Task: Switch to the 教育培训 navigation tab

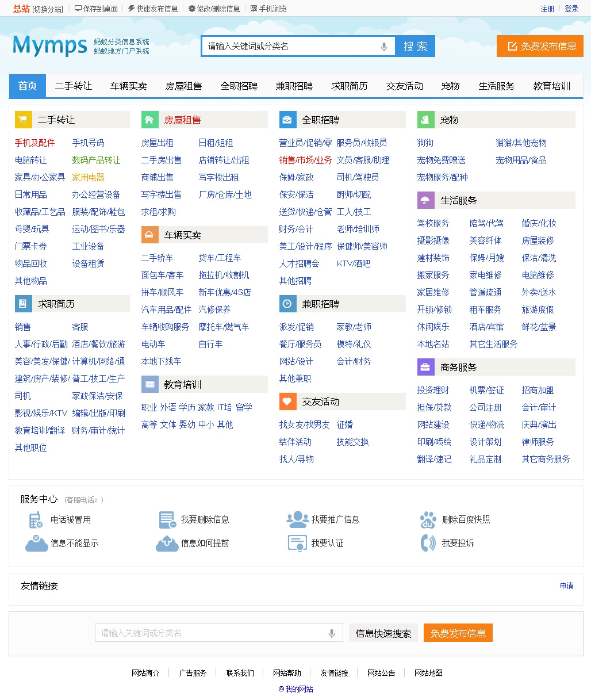Action: point(551,86)
